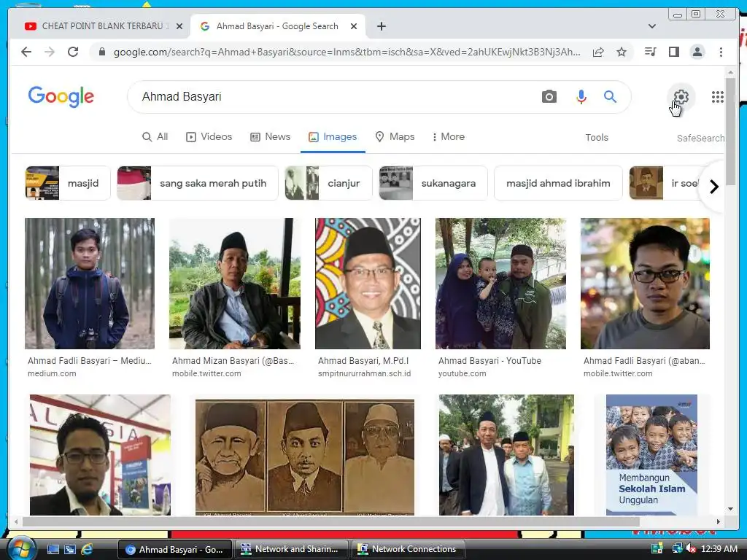
Task: Open Membangun Sekolah Islam Unggulan image
Action: point(651,455)
